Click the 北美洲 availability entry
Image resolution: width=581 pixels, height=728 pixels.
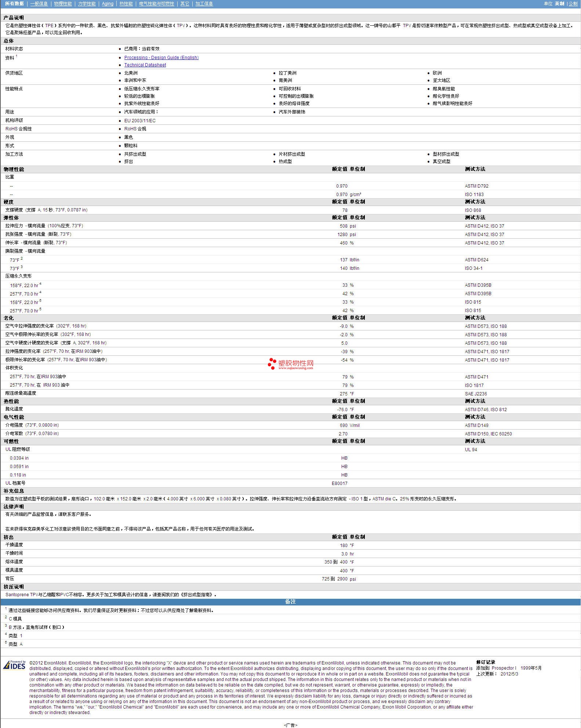coord(131,73)
